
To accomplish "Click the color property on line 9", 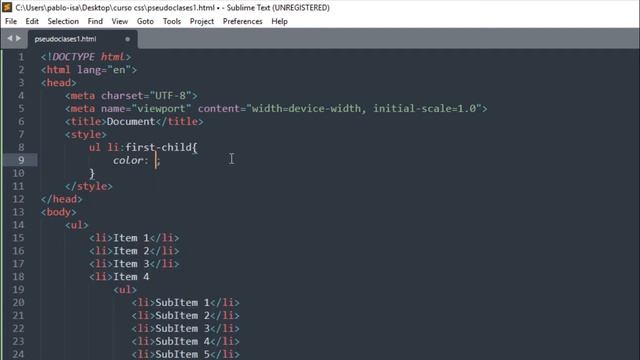I will pyautogui.click(x=128, y=160).
